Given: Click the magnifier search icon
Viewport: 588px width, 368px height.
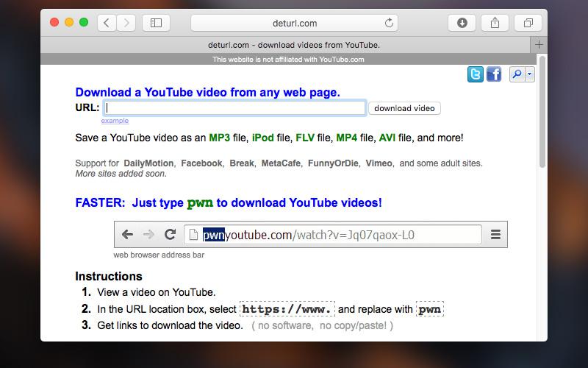Looking at the screenshot, I should click(517, 74).
